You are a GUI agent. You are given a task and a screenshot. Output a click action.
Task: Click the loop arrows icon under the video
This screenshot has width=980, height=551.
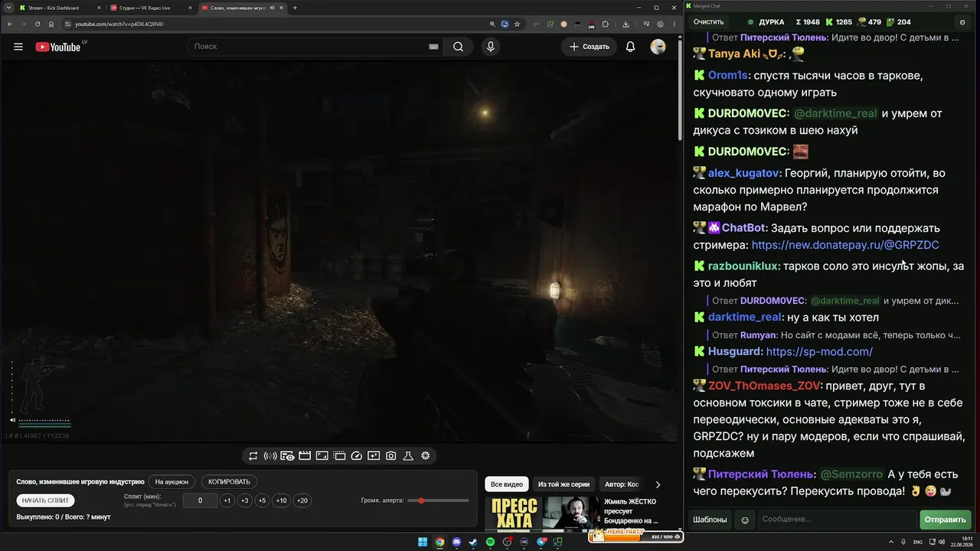coord(253,456)
